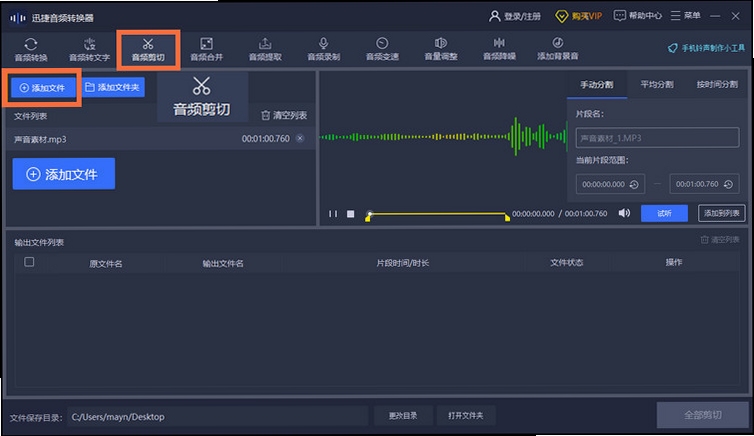Open the 音频提取 audio extract tool
The height and width of the screenshot is (436, 754).
[265, 50]
